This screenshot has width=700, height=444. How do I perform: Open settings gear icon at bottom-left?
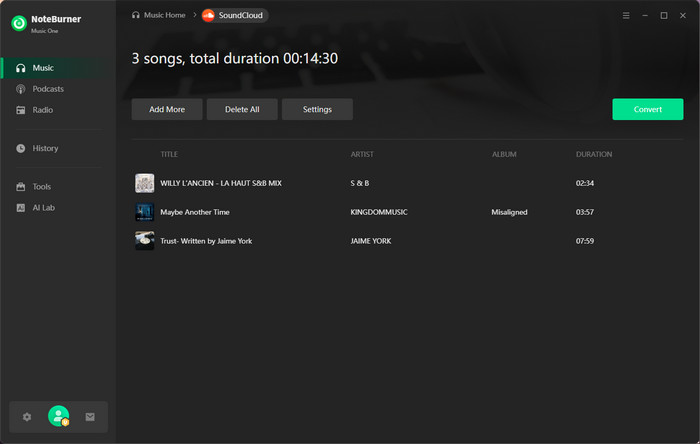(27, 417)
